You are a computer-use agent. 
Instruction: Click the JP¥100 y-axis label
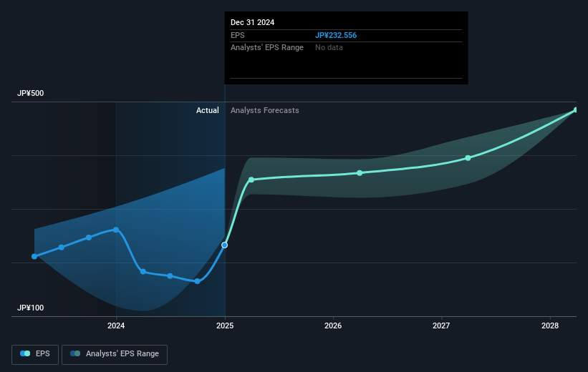[x=30, y=308]
